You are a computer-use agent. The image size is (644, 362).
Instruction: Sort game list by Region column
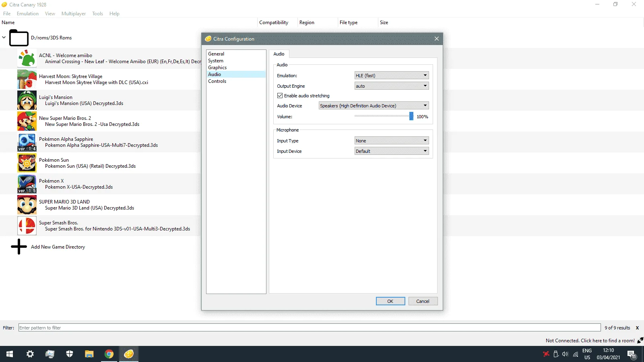(318, 23)
